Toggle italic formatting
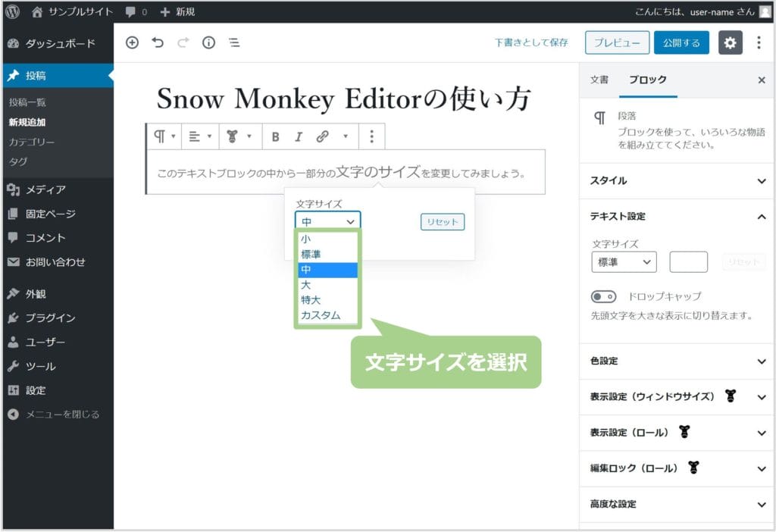 299,136
